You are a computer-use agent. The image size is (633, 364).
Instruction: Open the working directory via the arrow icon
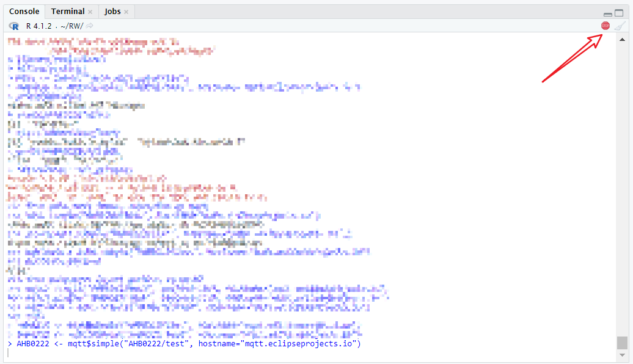click(x=89, y=26)
